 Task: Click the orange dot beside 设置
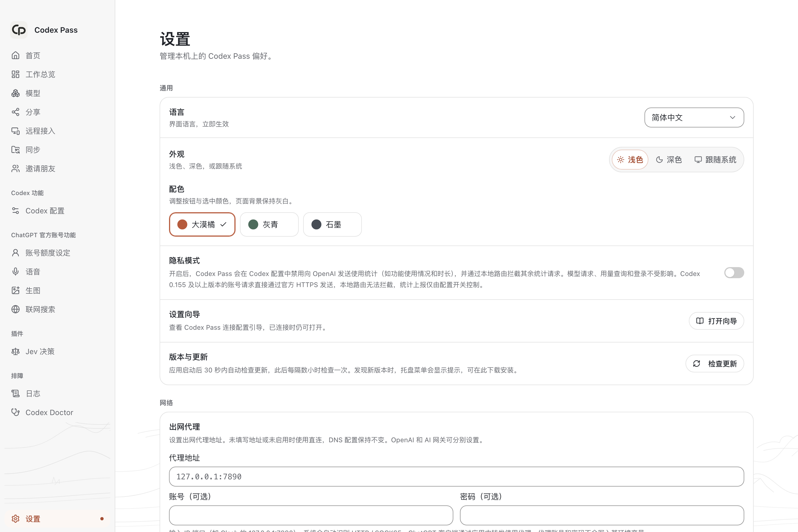102,519
